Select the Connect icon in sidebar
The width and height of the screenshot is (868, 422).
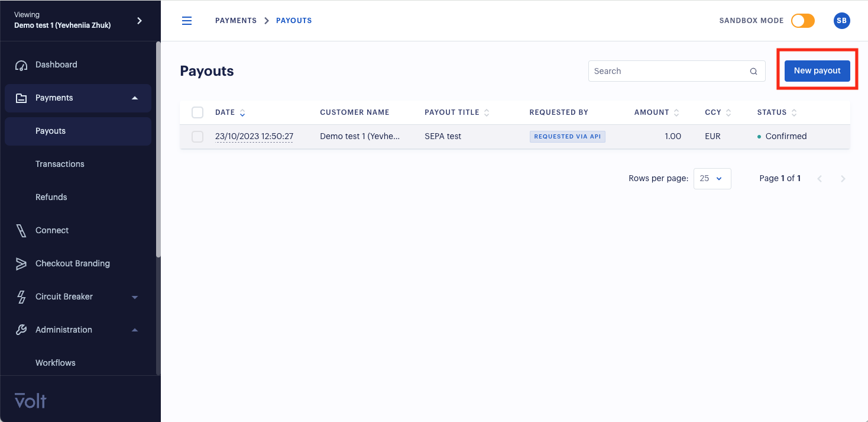click(22, 230)
